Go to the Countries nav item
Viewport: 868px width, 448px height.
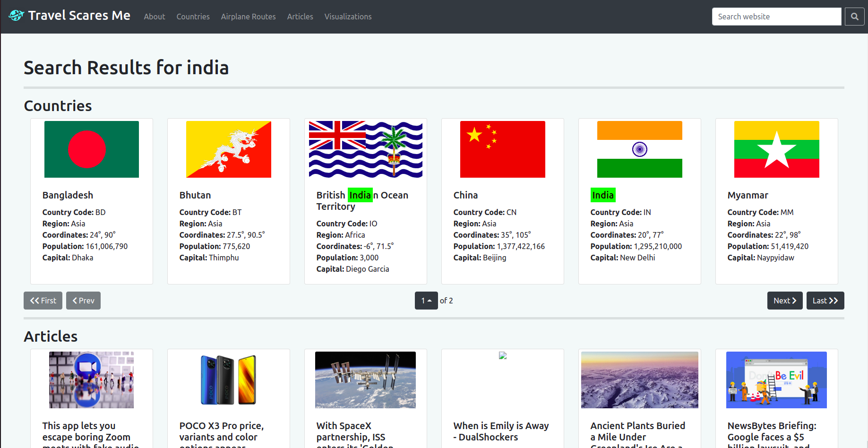193,17
